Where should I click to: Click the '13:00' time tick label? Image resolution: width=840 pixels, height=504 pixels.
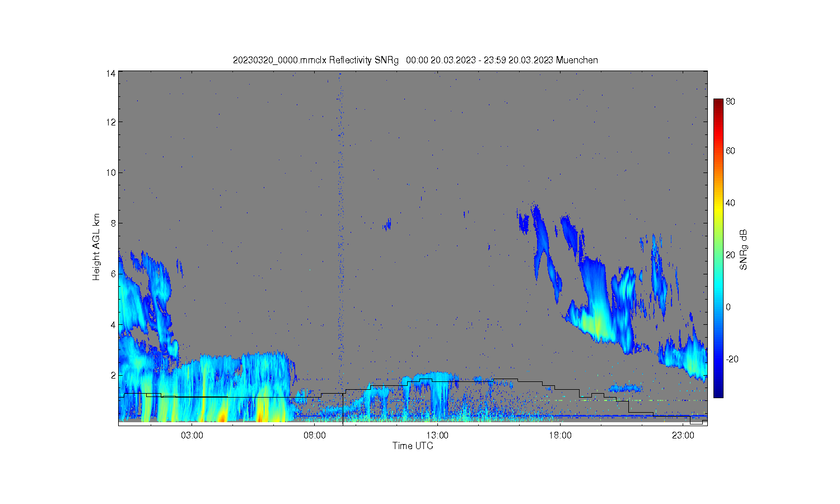(x=437, y=436)
